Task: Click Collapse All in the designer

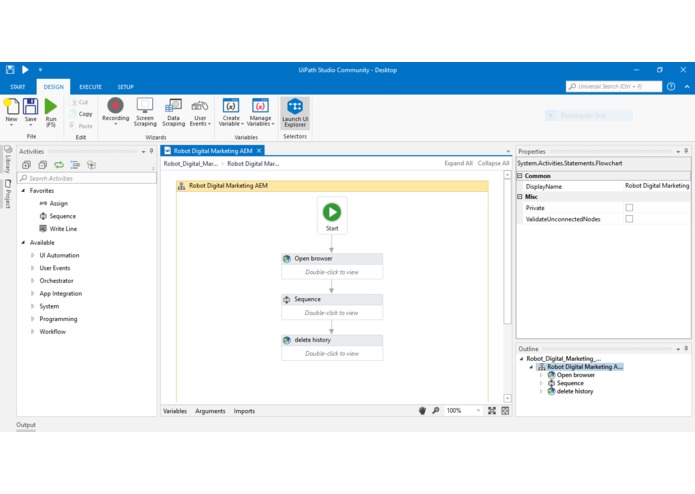Action: coord(493,163)
